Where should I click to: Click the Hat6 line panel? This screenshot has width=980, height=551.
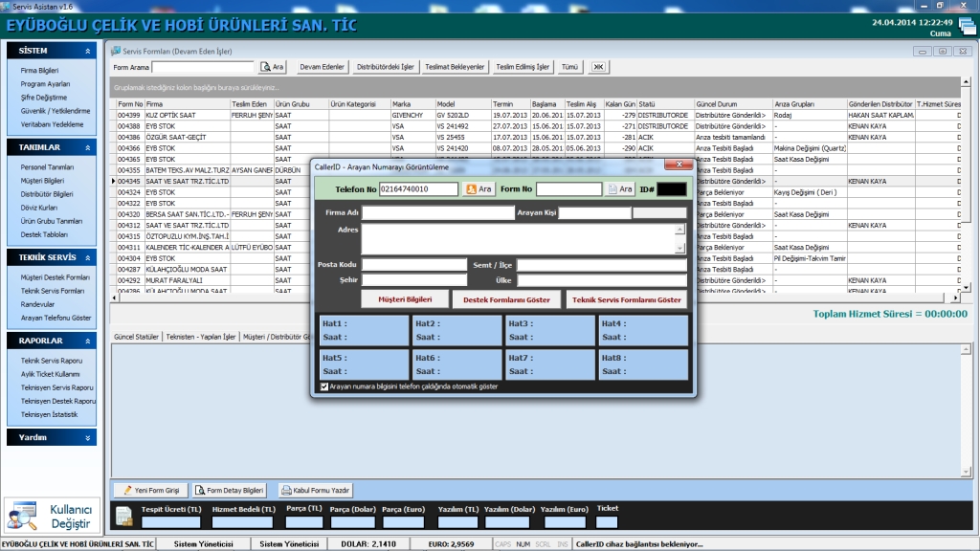click(457, 364)
